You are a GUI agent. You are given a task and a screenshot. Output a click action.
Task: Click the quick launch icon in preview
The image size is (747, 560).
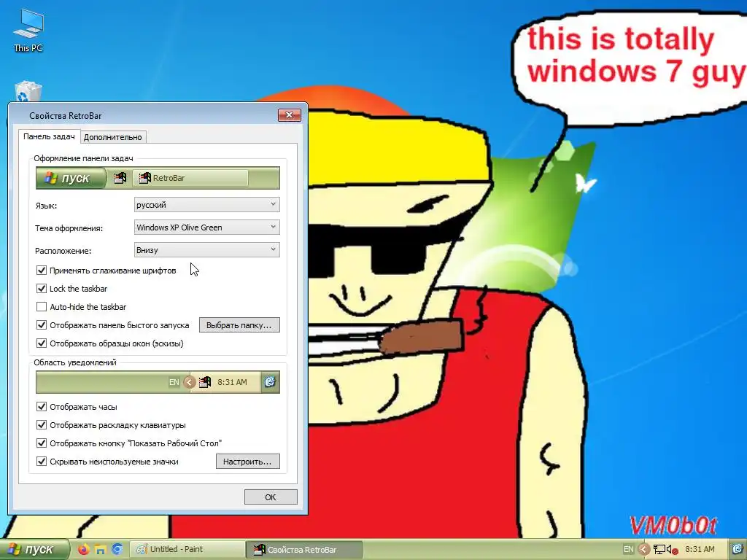(x=120, y=178)
